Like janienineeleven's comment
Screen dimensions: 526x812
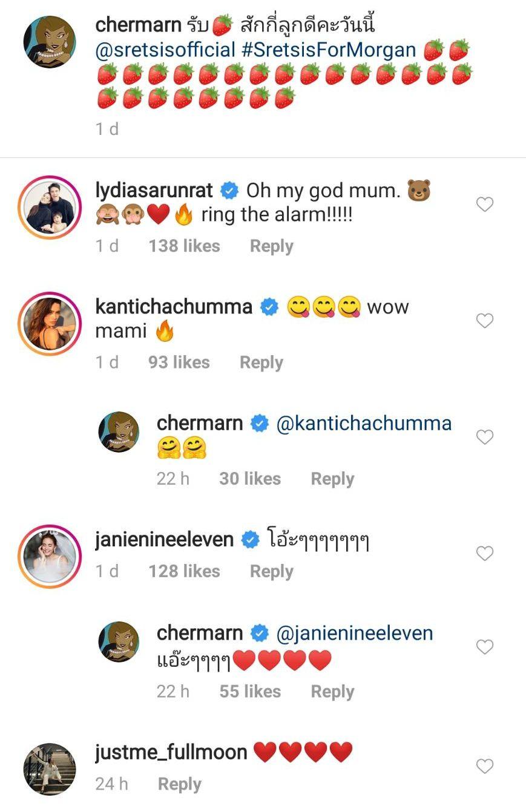coord(485,553)
